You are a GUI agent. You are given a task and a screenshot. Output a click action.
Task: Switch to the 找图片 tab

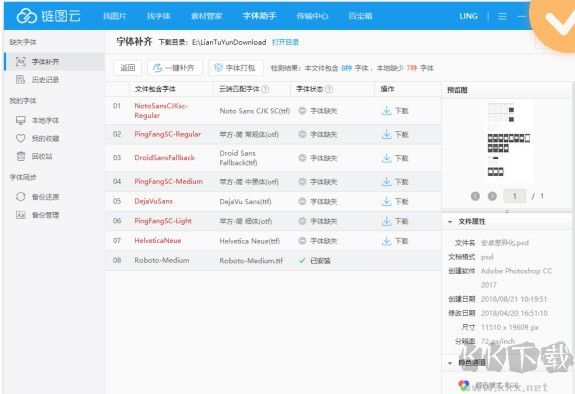pos(114,16)
